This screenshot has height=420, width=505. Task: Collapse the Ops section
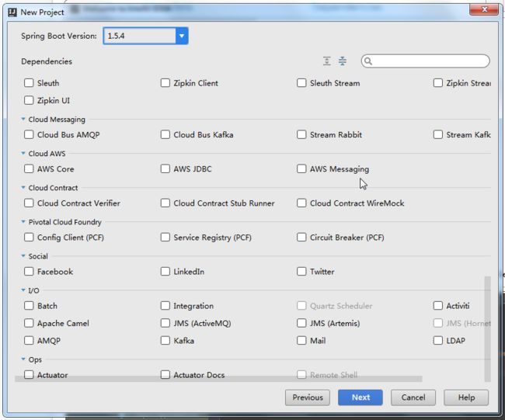tap(23, 359)
